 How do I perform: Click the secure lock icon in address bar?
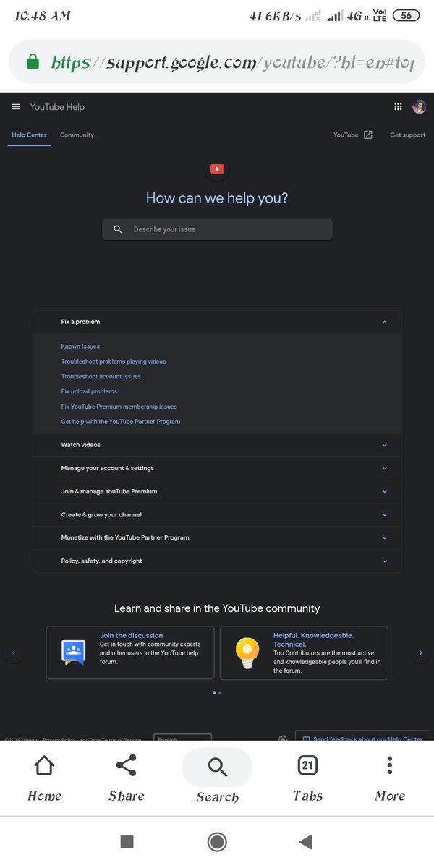point(33,63)
